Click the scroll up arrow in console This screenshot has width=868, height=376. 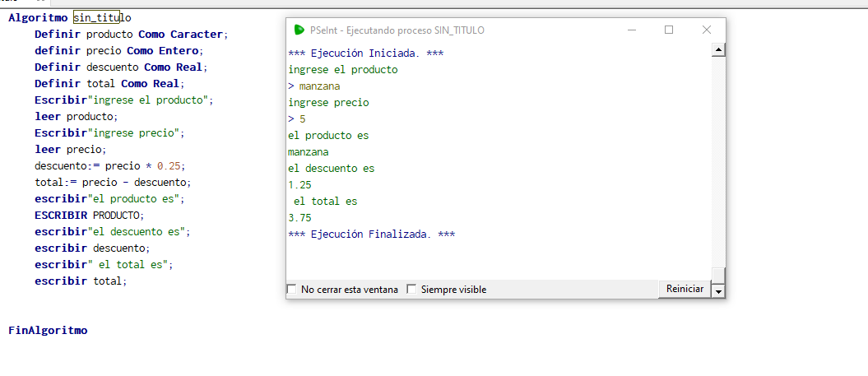(718, 50)
